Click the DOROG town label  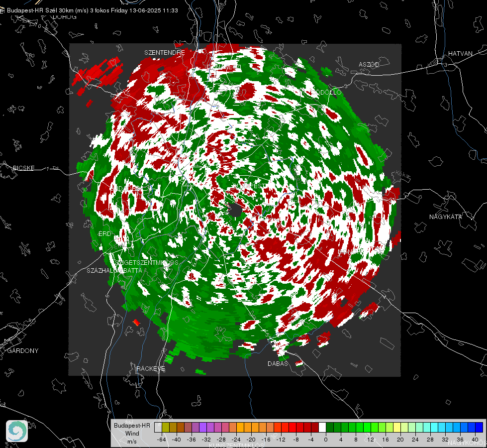[x=65, y=17]
